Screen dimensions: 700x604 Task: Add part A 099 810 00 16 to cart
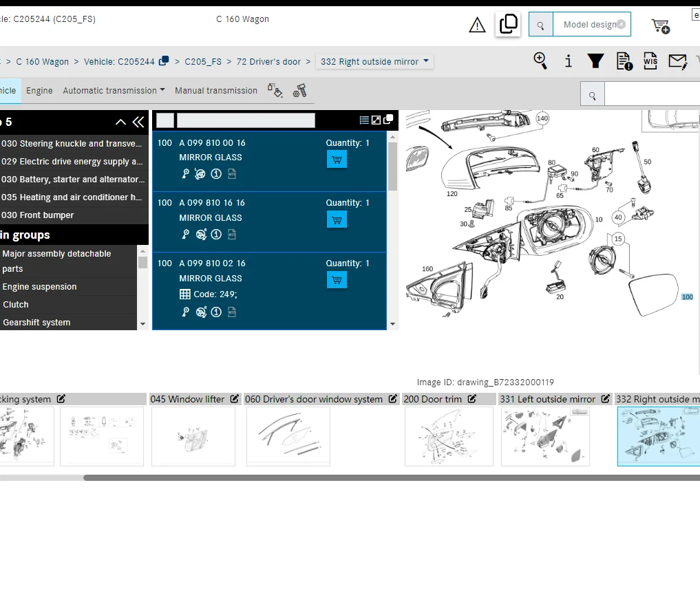pyautogui.click(x=337, y=159)
